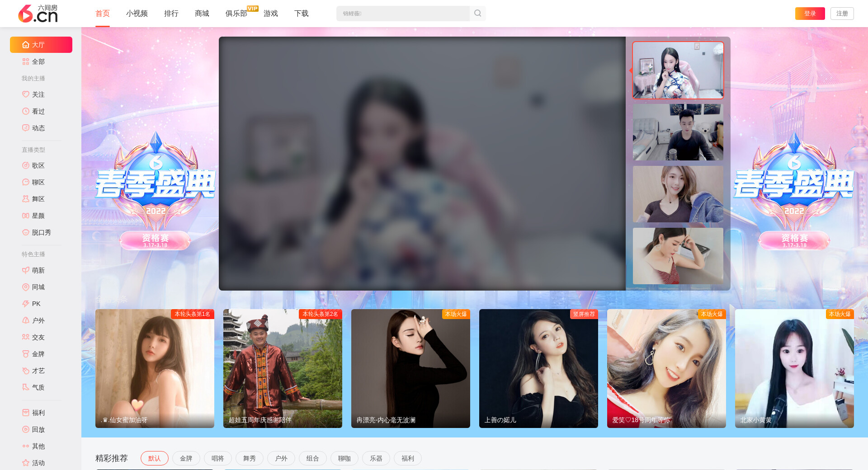Open the 舞区 dance category icon

tap(26, 199)
